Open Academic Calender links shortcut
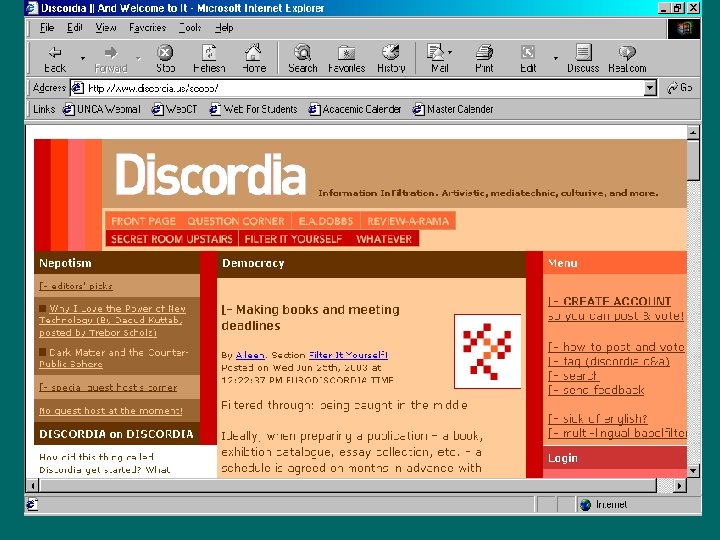 355,109
